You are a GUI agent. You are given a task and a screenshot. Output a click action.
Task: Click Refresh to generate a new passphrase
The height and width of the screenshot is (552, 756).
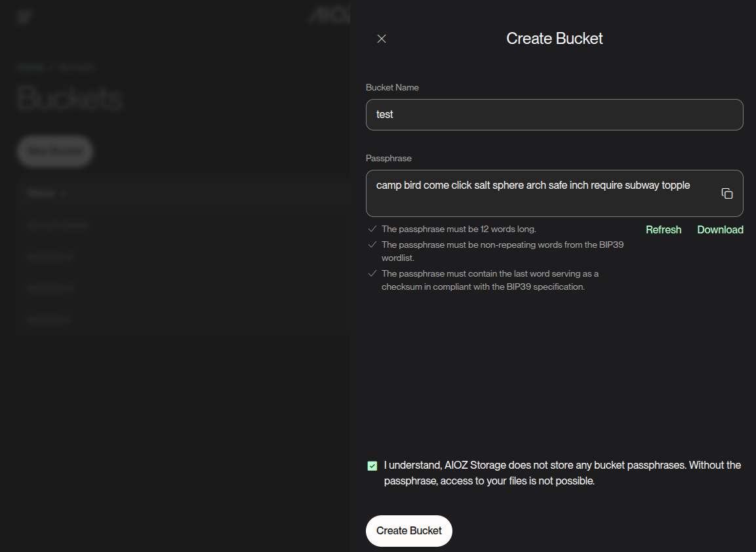pyautogui.click(x=663, y=229)
